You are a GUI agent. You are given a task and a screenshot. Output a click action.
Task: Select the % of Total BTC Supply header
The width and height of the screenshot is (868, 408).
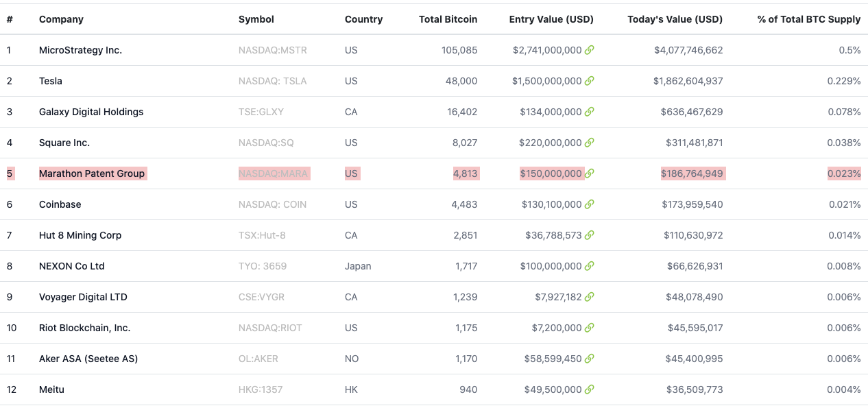click(x=808, y=19)
